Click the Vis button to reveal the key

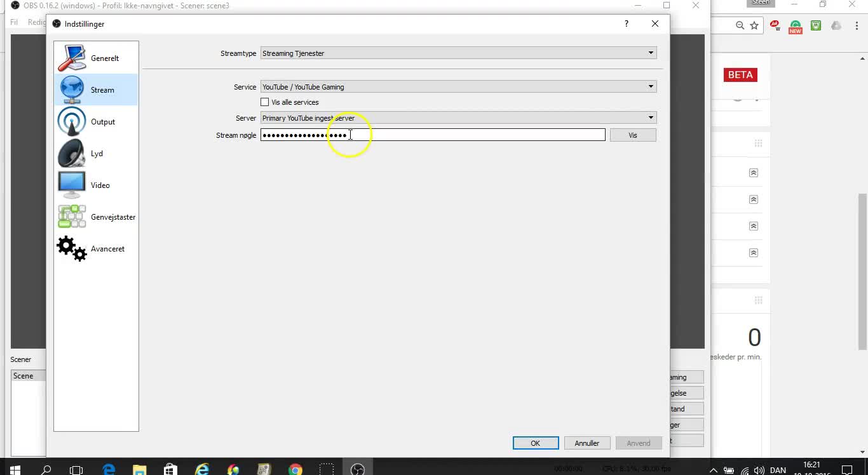pos(633,135)
